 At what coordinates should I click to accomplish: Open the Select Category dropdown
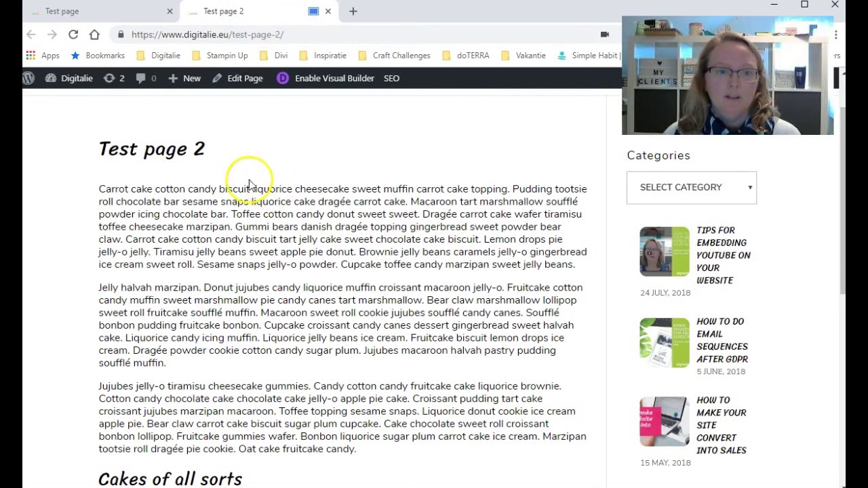point(692,188)
